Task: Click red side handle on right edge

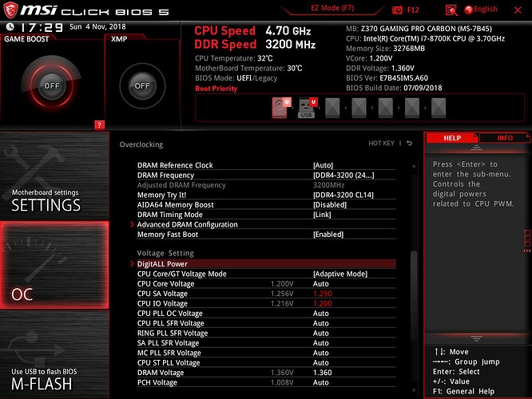Action: click(527, 241)
